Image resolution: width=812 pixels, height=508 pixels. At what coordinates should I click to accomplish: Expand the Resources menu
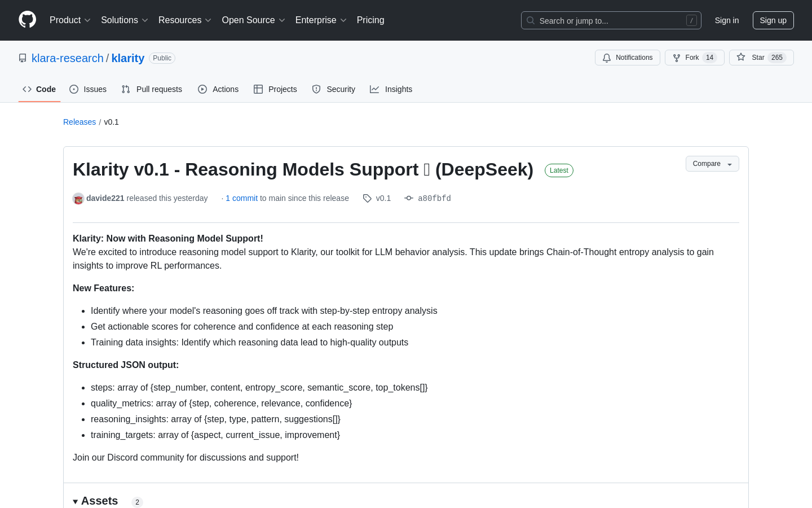(x=185, y=20)
